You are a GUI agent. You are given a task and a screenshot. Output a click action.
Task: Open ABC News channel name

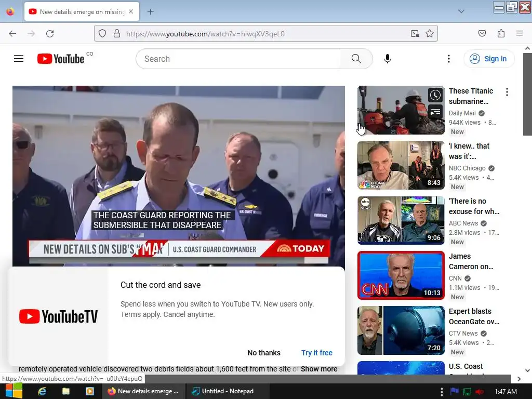(463, 223)
